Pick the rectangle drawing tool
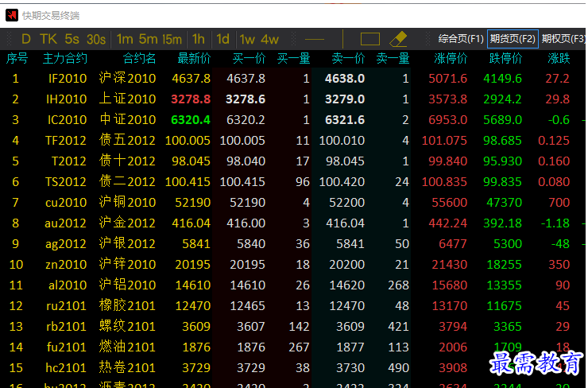 pos(370,39)
